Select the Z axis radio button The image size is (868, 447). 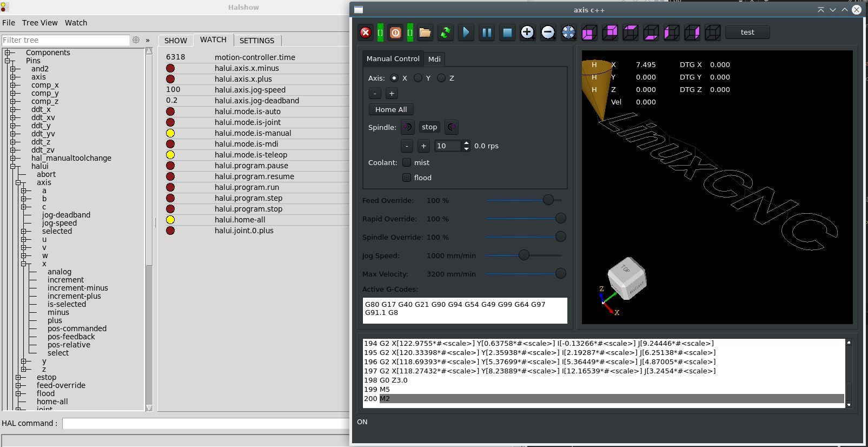click(441, 78)
